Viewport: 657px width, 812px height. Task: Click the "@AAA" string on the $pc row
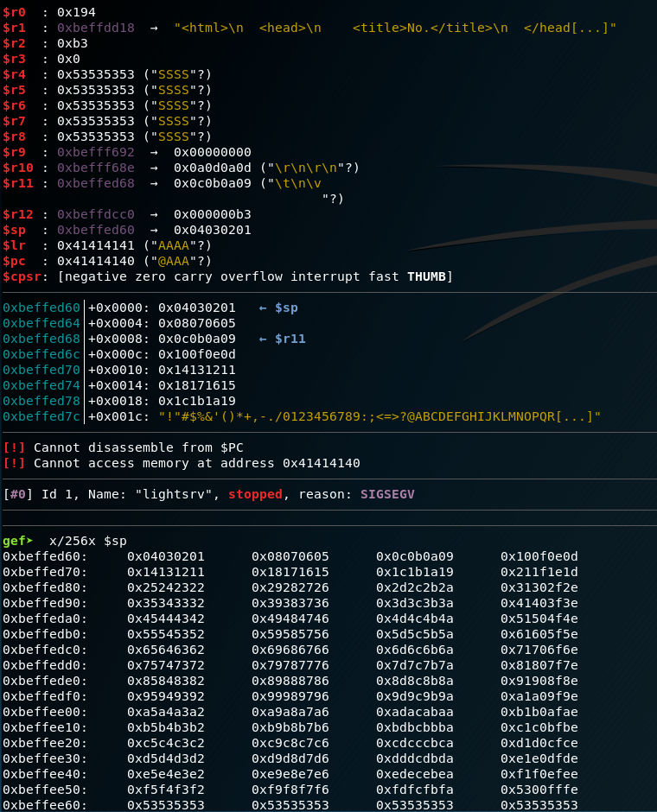click(x=174, y=261)
